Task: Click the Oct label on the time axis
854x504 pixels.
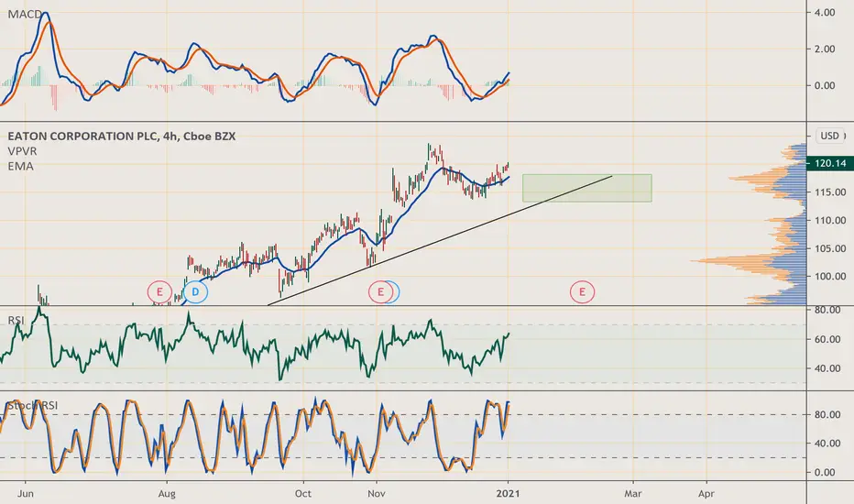Action: click(302, 494)
